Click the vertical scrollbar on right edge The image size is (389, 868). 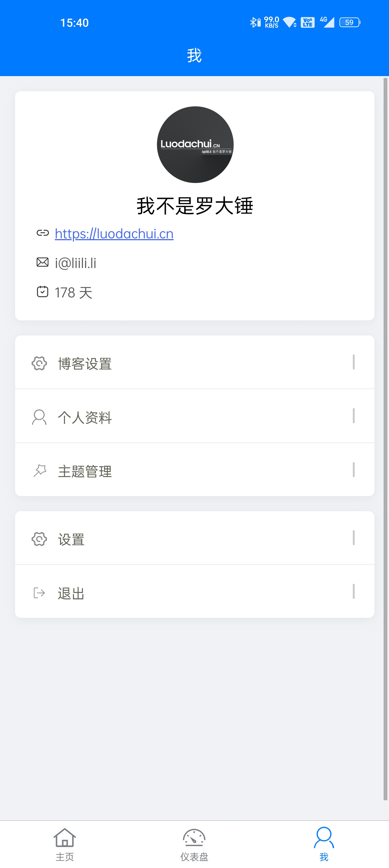click(385, 438)
